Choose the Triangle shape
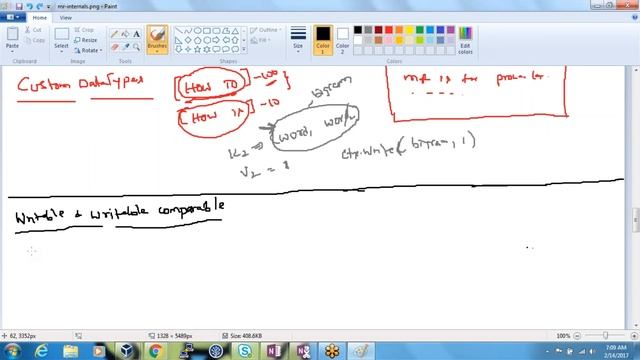The image size is (640, 360). click(x=236, y=31)
